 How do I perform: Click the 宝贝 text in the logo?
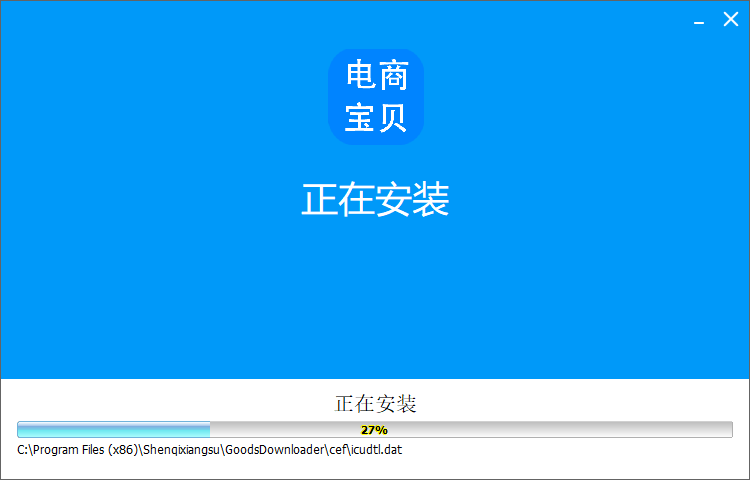[x=376, y=119]
